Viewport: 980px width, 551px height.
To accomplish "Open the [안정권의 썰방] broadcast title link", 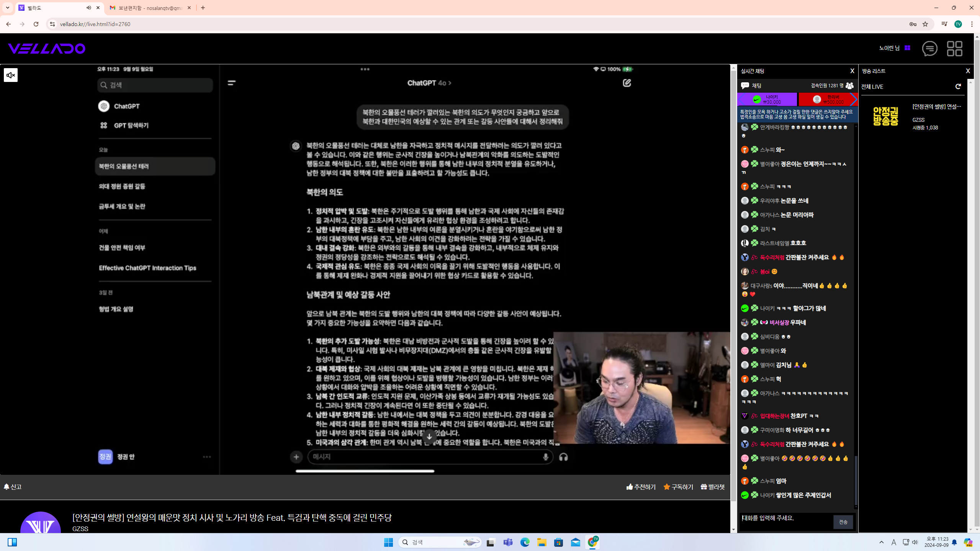I will click(x=937, y=106).
